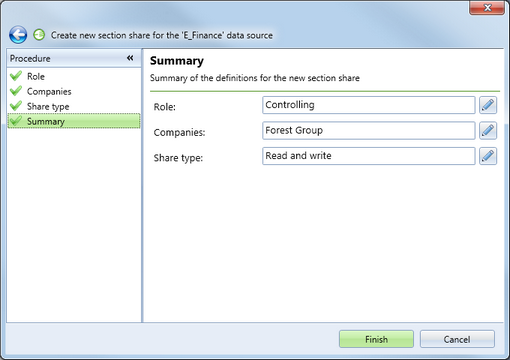The image size is (510, 360).
Task: Click the 'Summary of the definitions' description text
Action: 255,78
